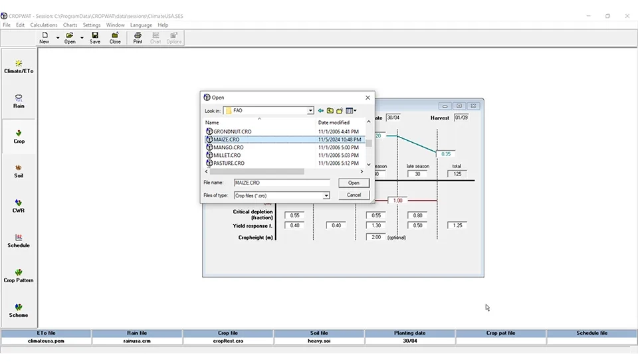
Task: Open the Schedule module
Action: [x=19, y=240]
